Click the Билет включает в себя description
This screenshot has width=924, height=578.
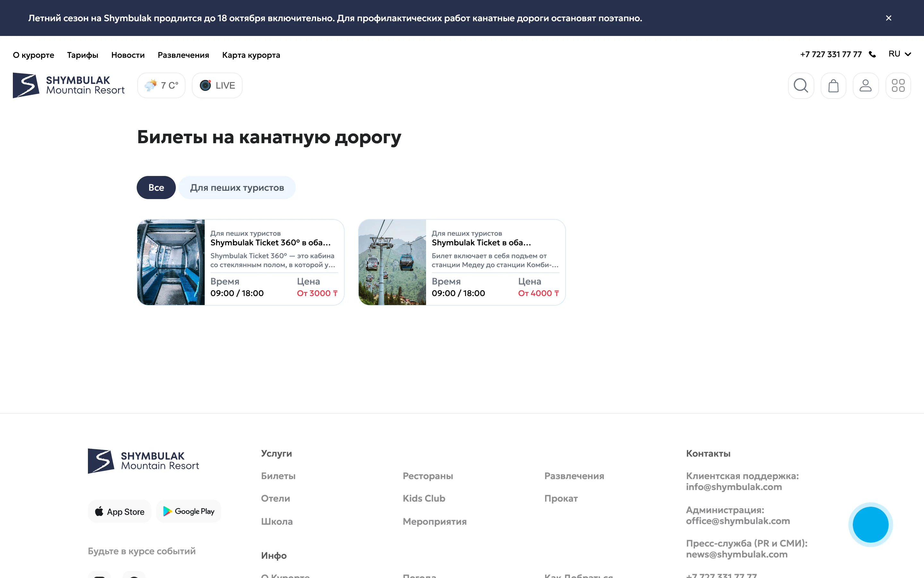pyautogui.click(x=495, y=260)
